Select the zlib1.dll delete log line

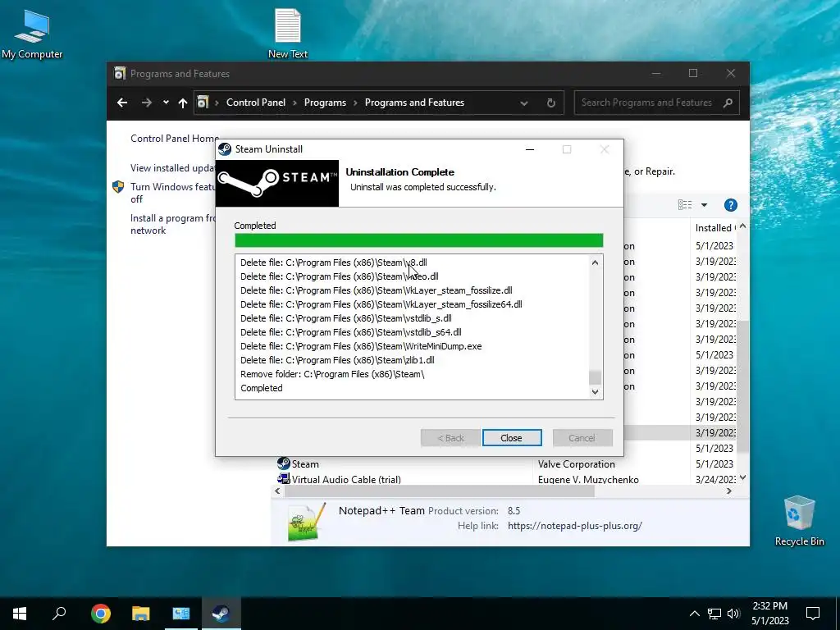[337, 360]
